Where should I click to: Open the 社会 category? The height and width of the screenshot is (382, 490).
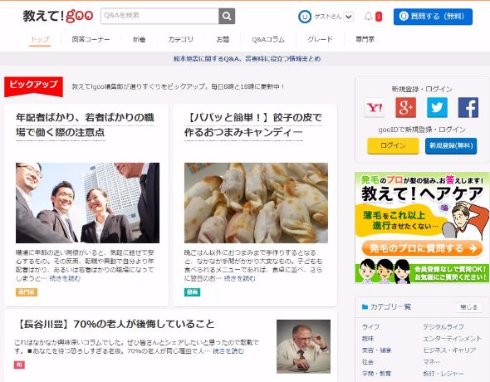click(368, 362)
